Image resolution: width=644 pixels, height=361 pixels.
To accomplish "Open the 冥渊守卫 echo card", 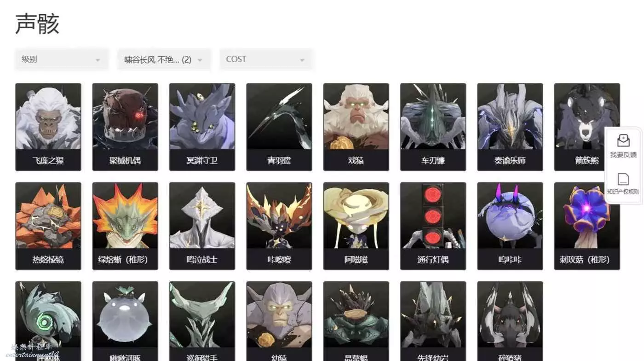I will click(202, 127).
